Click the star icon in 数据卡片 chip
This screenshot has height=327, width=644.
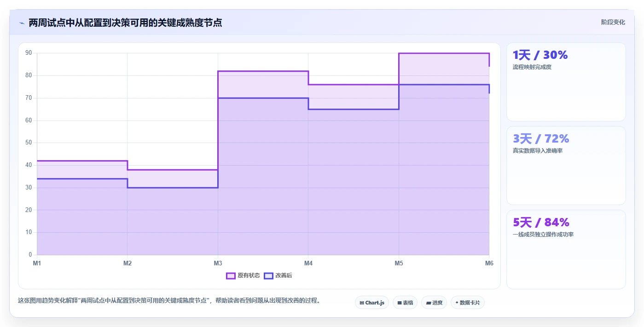tap(457, 303)
